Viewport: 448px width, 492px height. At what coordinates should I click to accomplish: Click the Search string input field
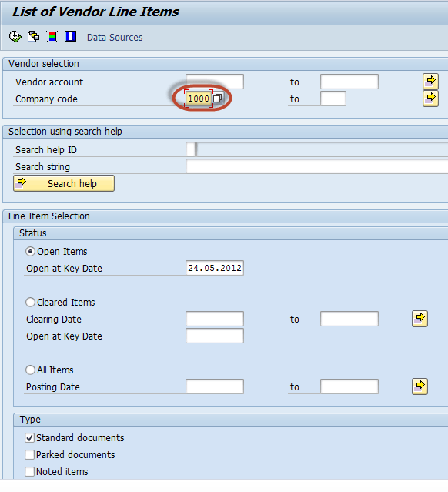317,166
